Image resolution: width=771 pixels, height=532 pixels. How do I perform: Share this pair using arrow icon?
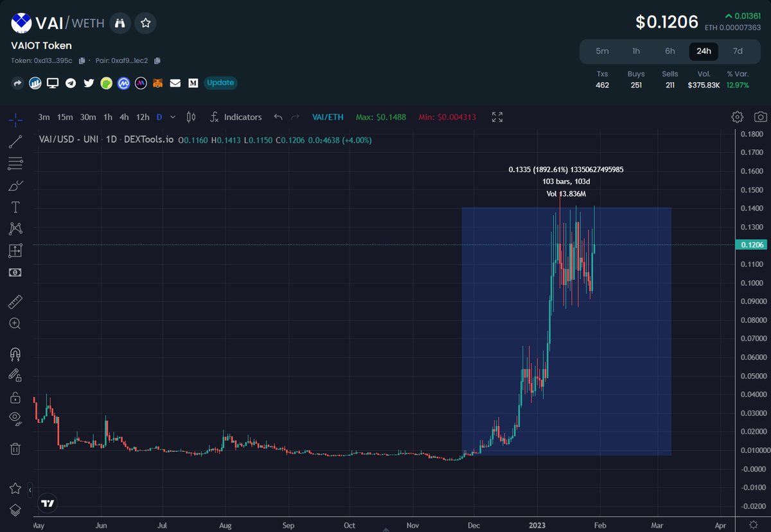[17, 83]
